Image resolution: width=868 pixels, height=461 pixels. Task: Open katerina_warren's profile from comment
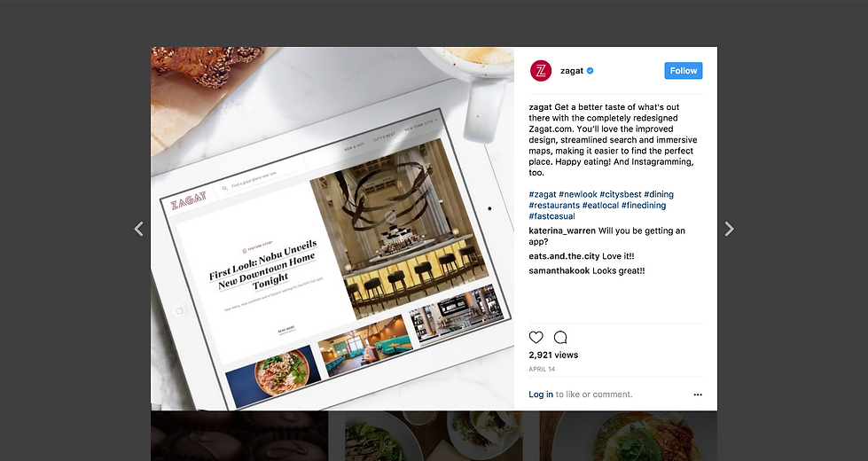tap(562, 230)
